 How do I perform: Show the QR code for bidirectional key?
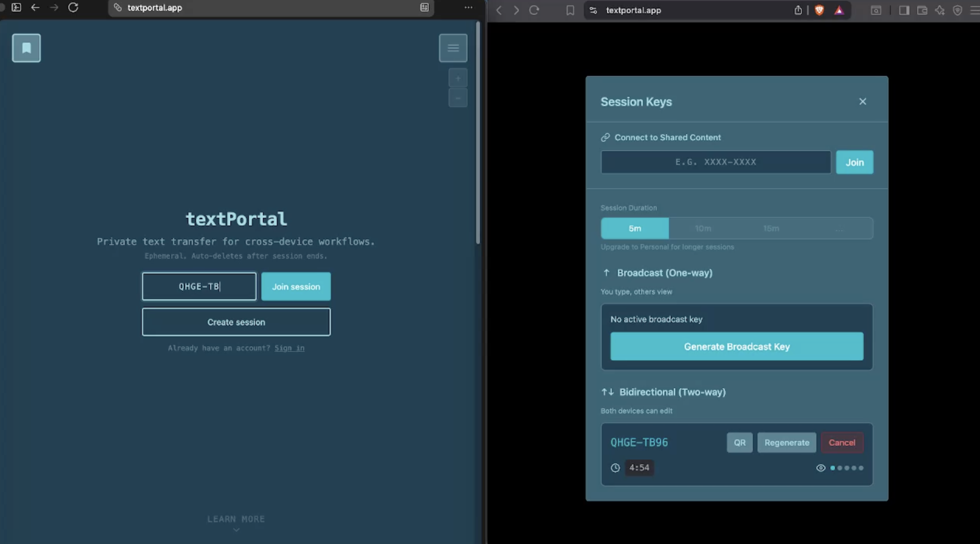point(739,442)
